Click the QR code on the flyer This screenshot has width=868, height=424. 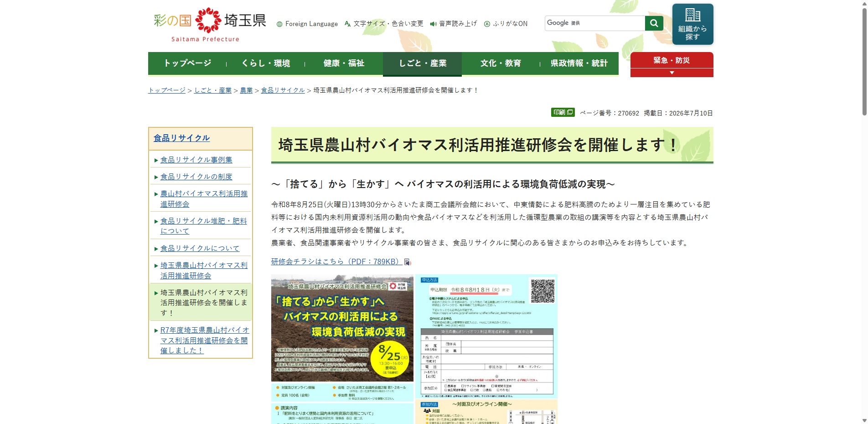[542, 291]
